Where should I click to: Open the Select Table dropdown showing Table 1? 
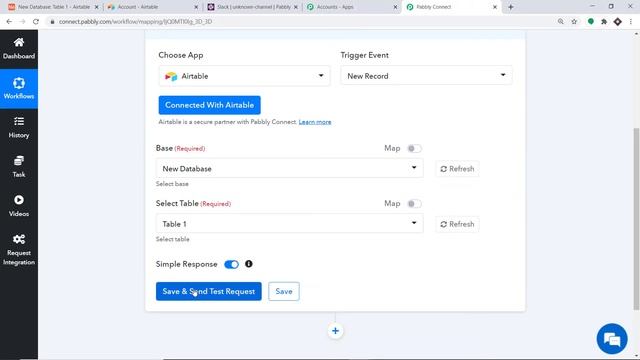289,224
